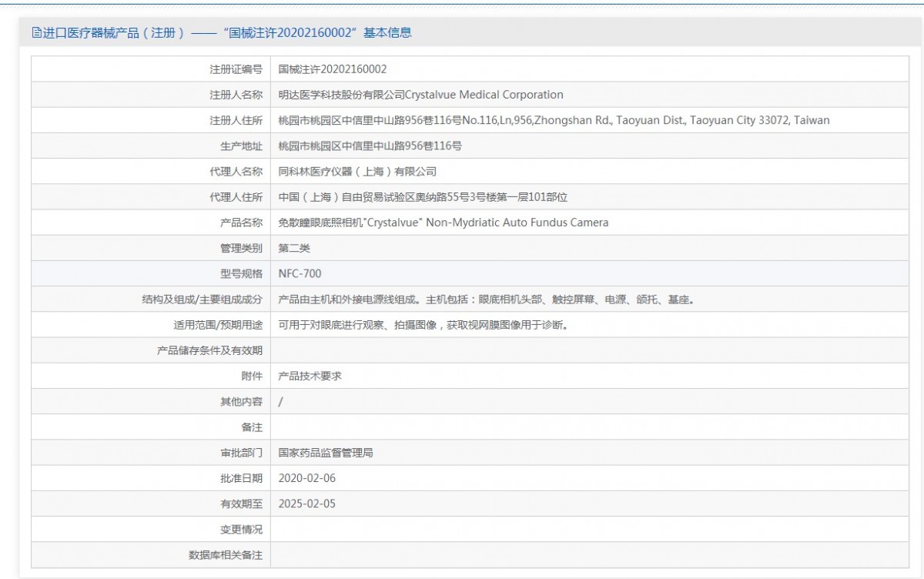Image resolution: width=924 pixels, height=579 pixels.
Task: Click agent name 同科林医疗仪器（上海）有限公司
Action: [357, 172]
